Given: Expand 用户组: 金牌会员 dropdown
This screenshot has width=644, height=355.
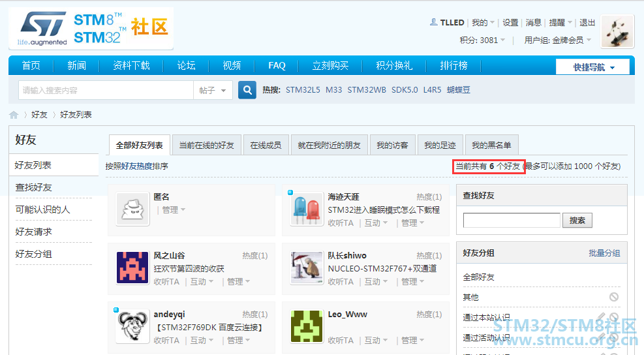Looking at the screenshot, I should click(x=558, y=40).
